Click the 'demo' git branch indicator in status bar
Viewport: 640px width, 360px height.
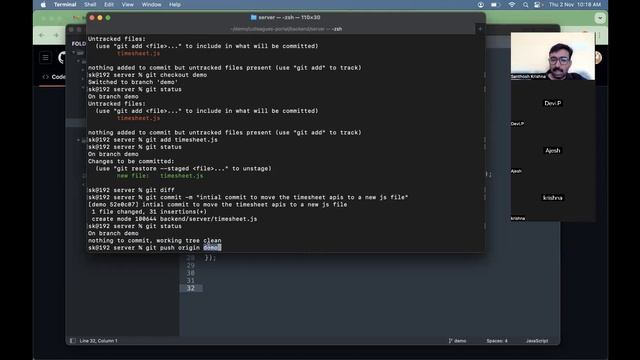coord(458,340)
